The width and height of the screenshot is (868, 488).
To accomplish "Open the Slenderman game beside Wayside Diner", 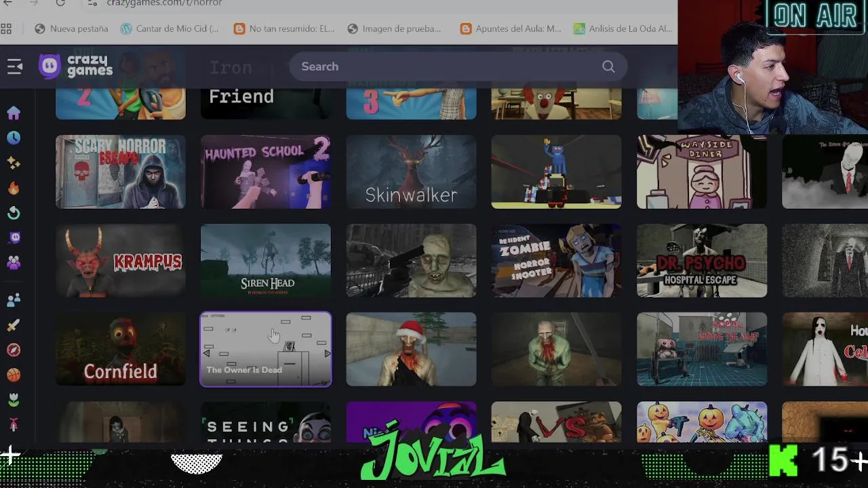I will 825,171.
